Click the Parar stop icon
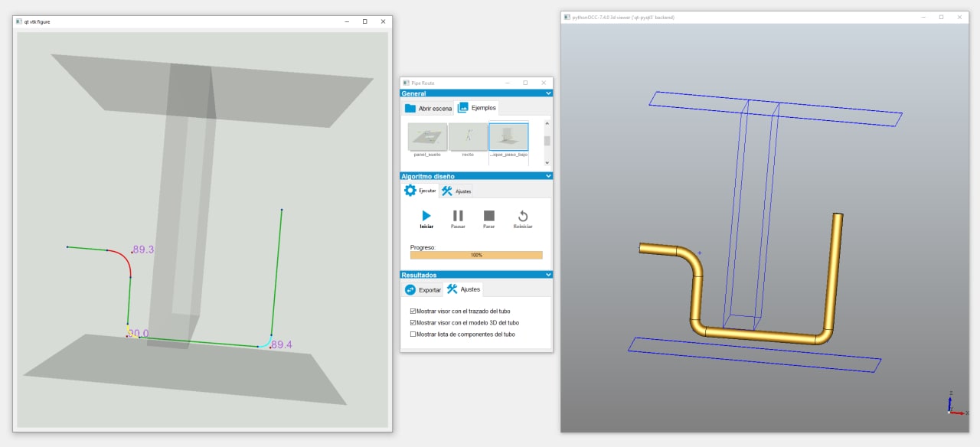 [x=489, y=216]
